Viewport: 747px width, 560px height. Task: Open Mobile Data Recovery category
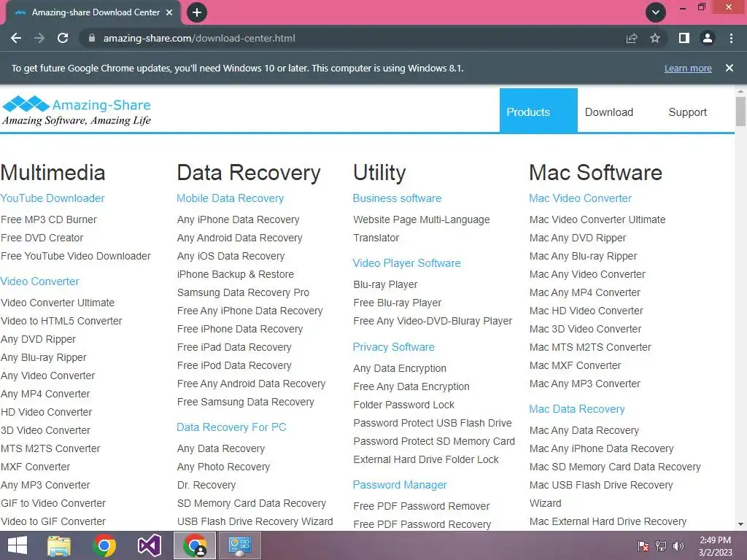pos(230,198)
